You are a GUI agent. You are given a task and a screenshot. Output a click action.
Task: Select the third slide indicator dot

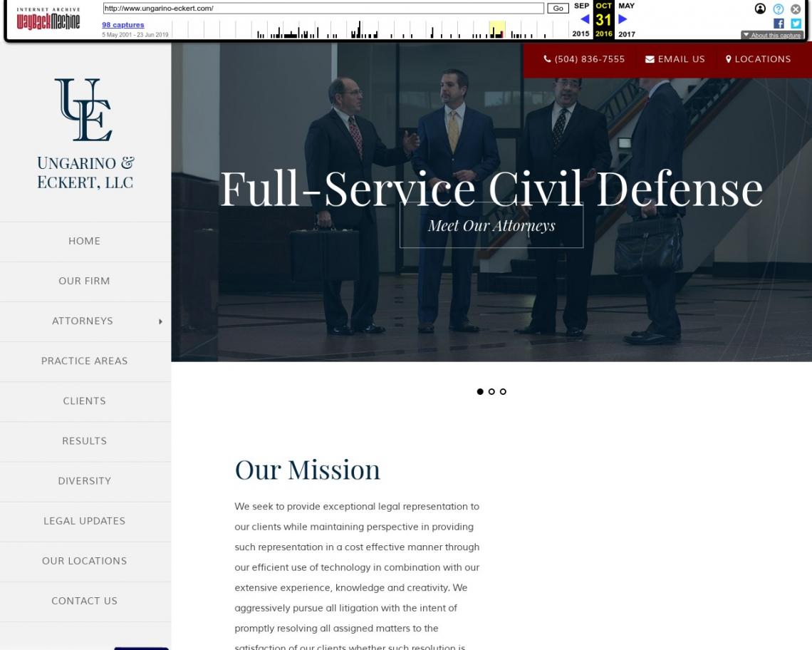tap(503, 391)
